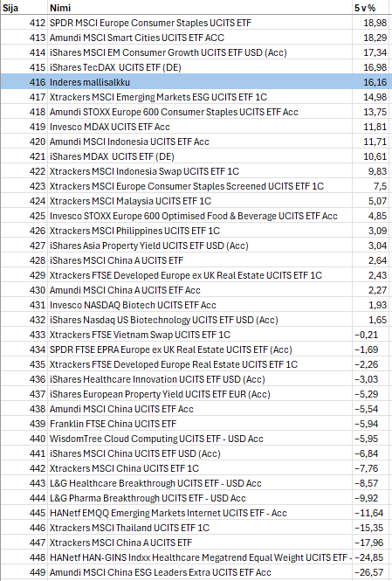Select iShares MSCI EM Consumer Growth cell
The height and width of the screenshot is (581, 392).
coord(200,52)
